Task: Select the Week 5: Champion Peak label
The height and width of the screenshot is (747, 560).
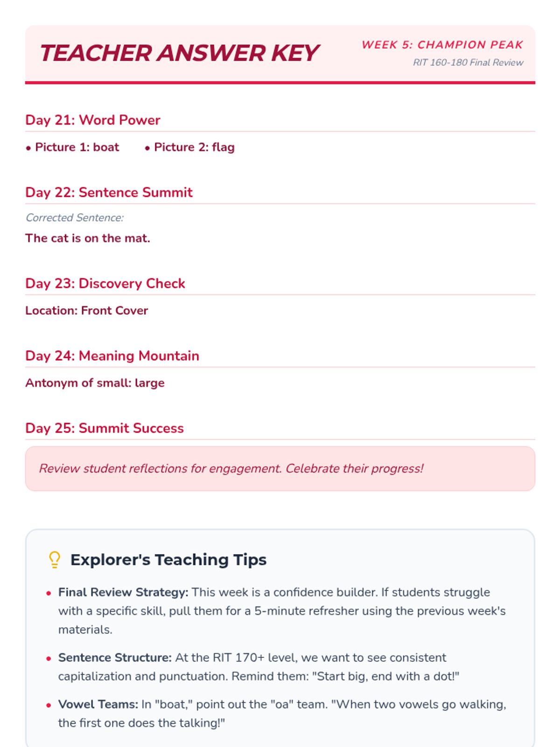Action: click(x=442, y=45)
